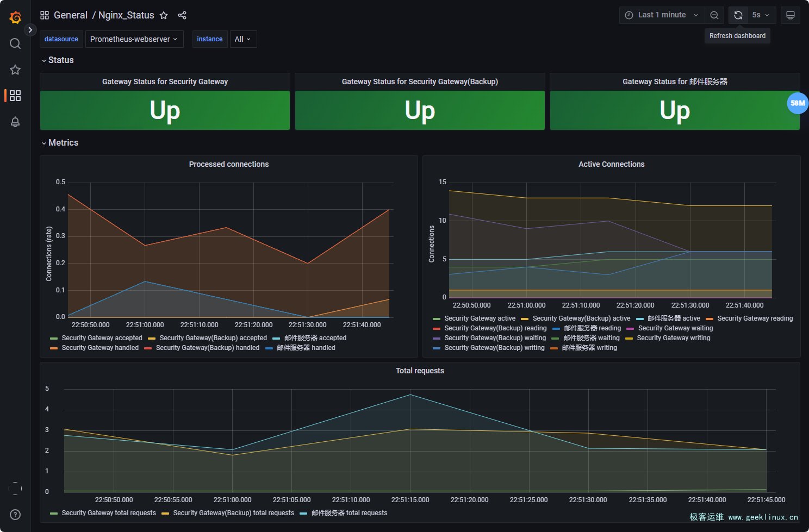Toggle Security Gateway(Backup) accepted legend series
Image resolution: width=809 pixels, height=532 pixels.
tap(213, 338)
